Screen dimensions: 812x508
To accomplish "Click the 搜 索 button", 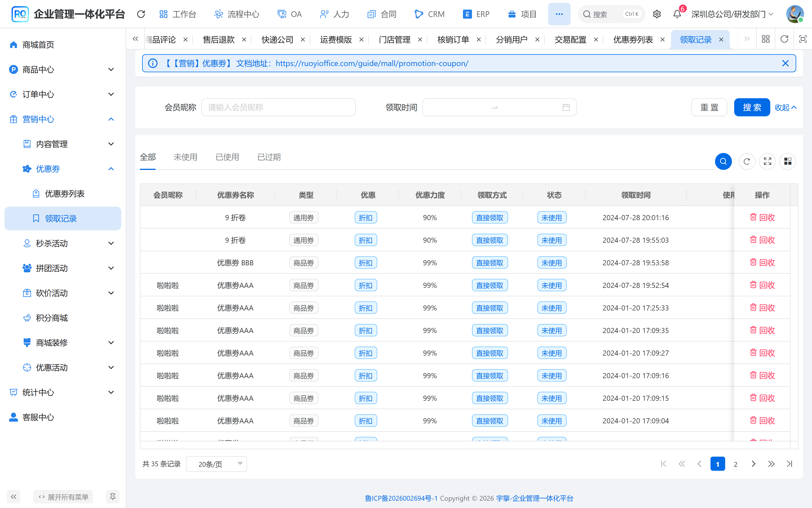I will point(752,108).
